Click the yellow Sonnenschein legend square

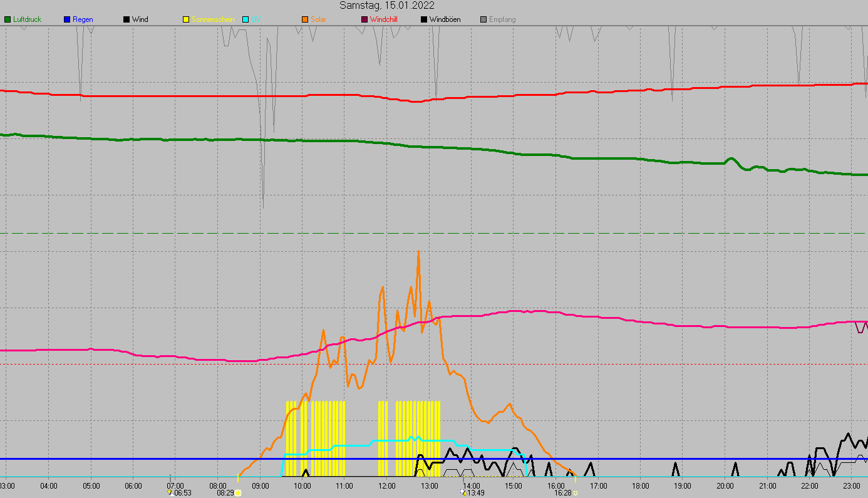tap(186, 19)
